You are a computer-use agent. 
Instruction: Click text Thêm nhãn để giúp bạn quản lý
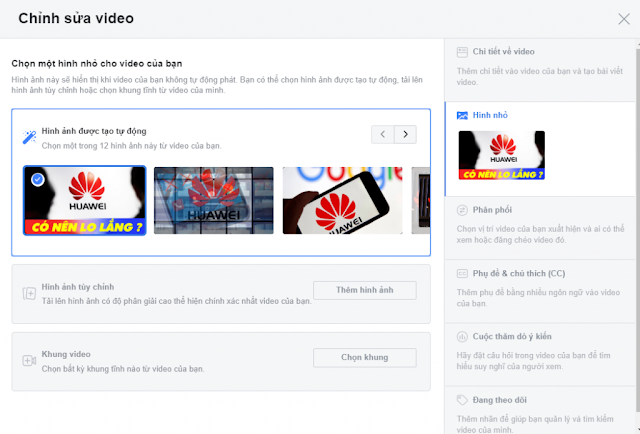point(535,424)
